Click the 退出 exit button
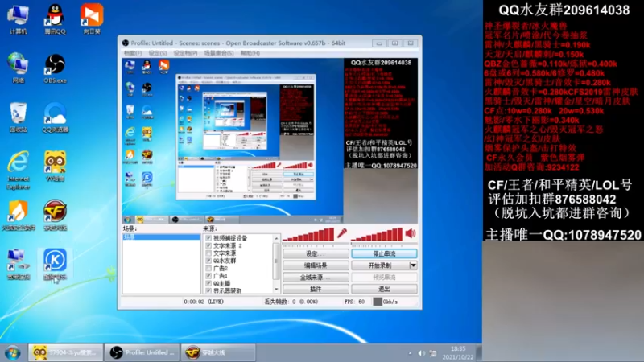644x362 pixels. point(384,289)
